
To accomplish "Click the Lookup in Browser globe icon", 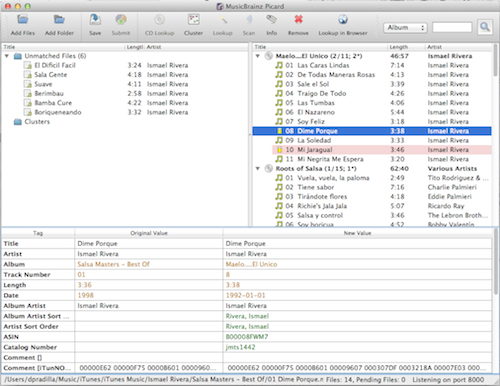I will click(343, 20).
